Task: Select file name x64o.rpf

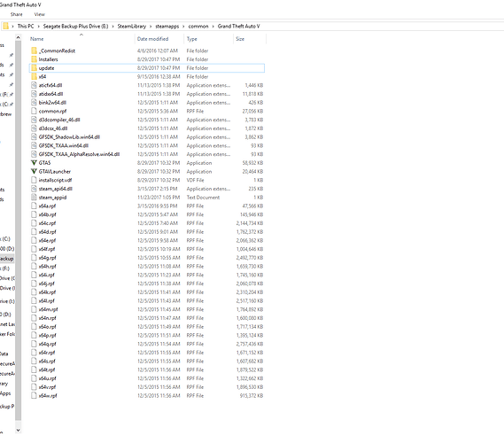Action: coord(47,327)
